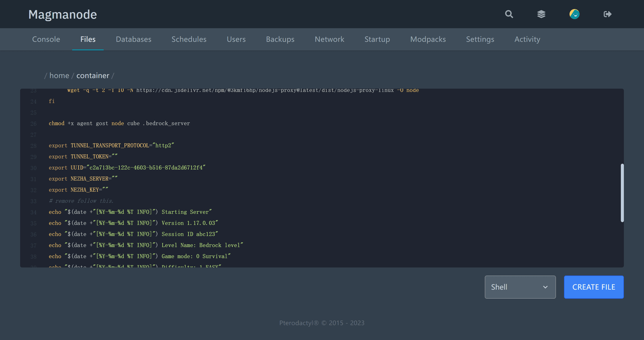Viewport: 644px width, 340px height.
Task: Open the Console tab
Action: (46, 39)
